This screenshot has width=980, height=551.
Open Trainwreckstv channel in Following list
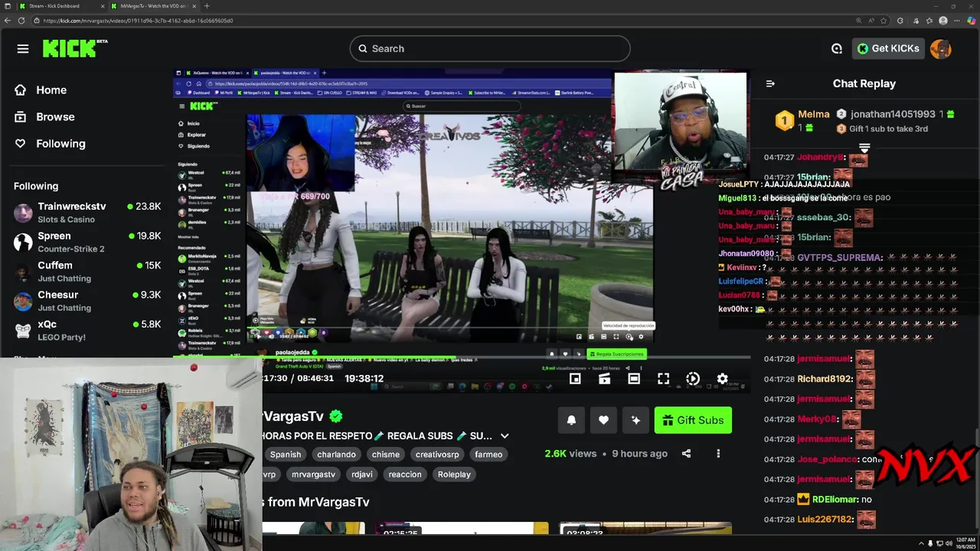pyautogui.click(x=87, y=213)
